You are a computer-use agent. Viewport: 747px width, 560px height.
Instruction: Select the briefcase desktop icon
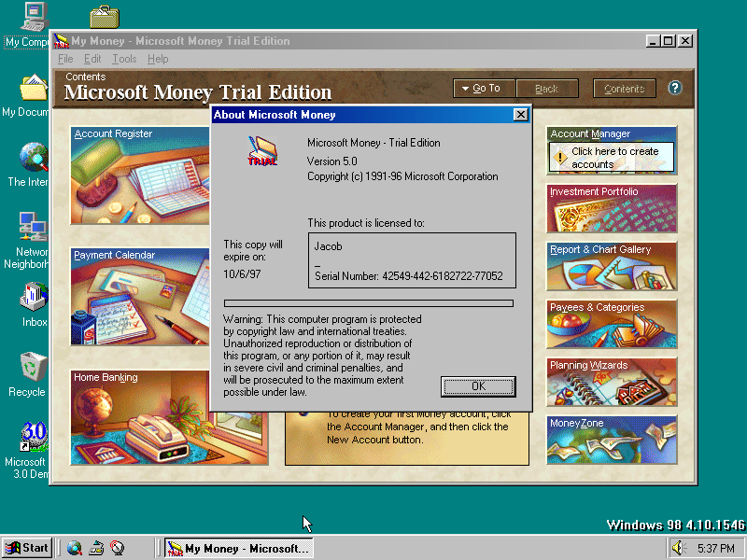(105, 17)
